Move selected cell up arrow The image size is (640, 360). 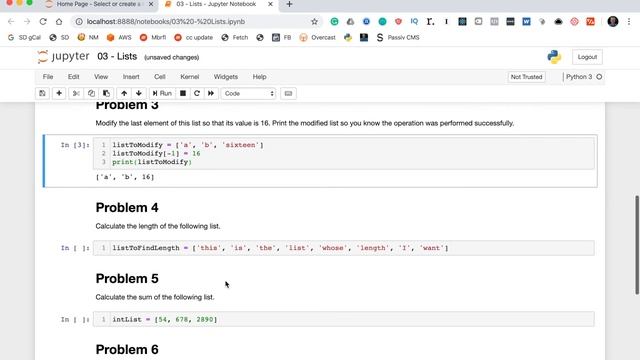click(x=124, y=93)
